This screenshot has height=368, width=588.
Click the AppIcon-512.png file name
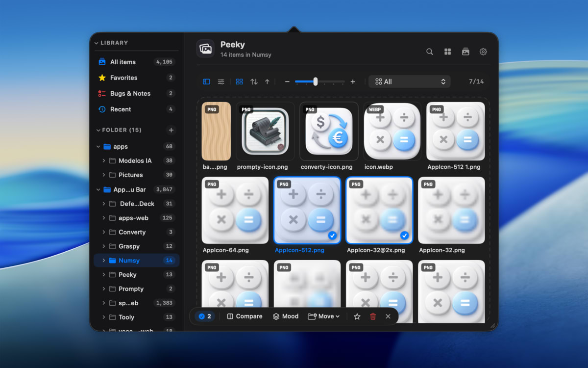coord(299,250)
